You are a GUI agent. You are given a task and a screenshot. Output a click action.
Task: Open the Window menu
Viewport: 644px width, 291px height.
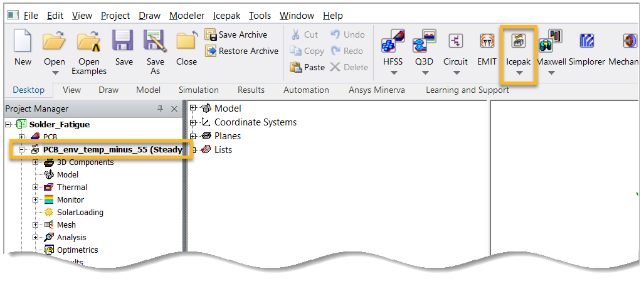click(x=297, y=16)
